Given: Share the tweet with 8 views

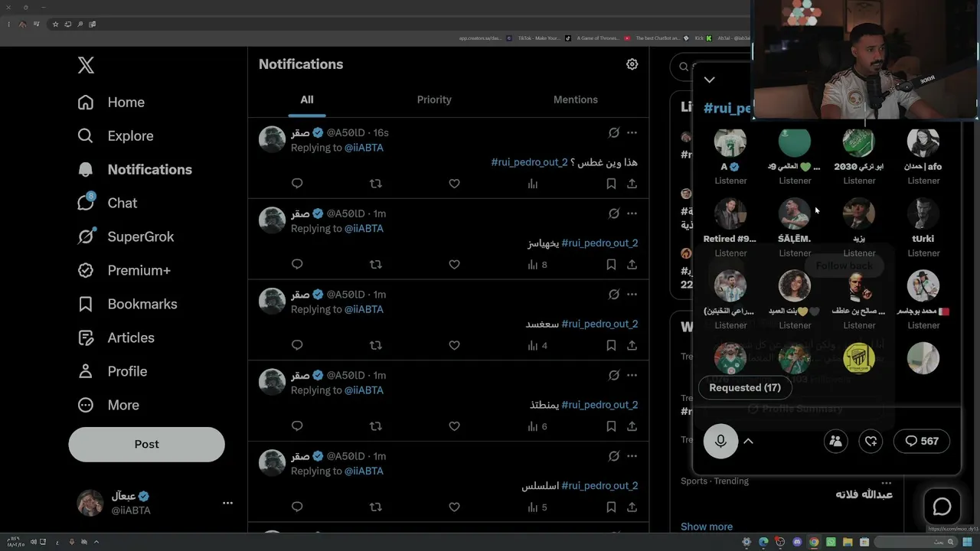Looking at the screenshot, I should (x=632, y=265).
